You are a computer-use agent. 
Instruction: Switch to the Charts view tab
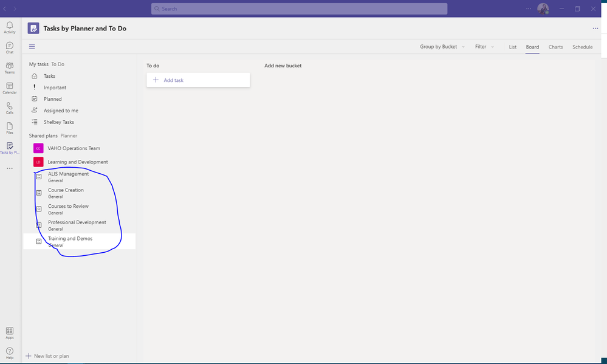(555, 47)
